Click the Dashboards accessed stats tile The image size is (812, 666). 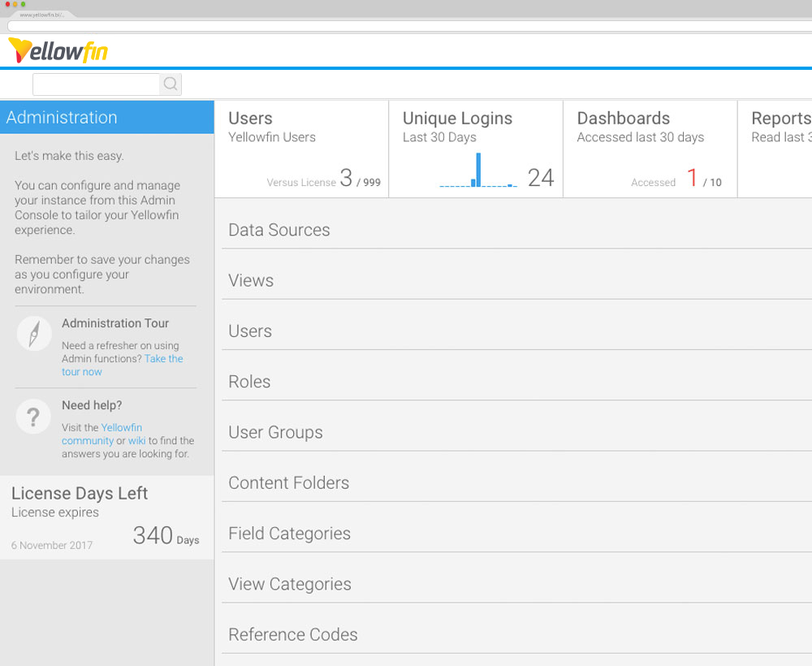click(x=649, y=149)
